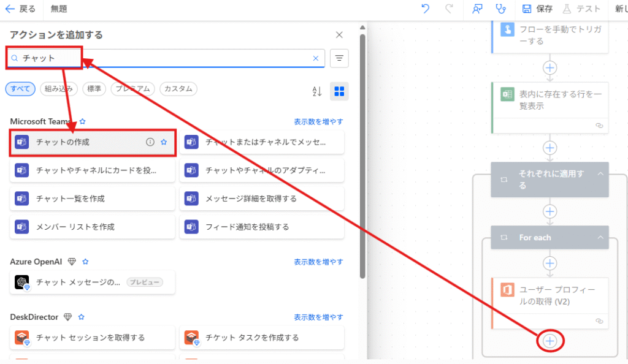Open the flow checker stethoscope icon
628x364 pixels.
coord(500,9)
